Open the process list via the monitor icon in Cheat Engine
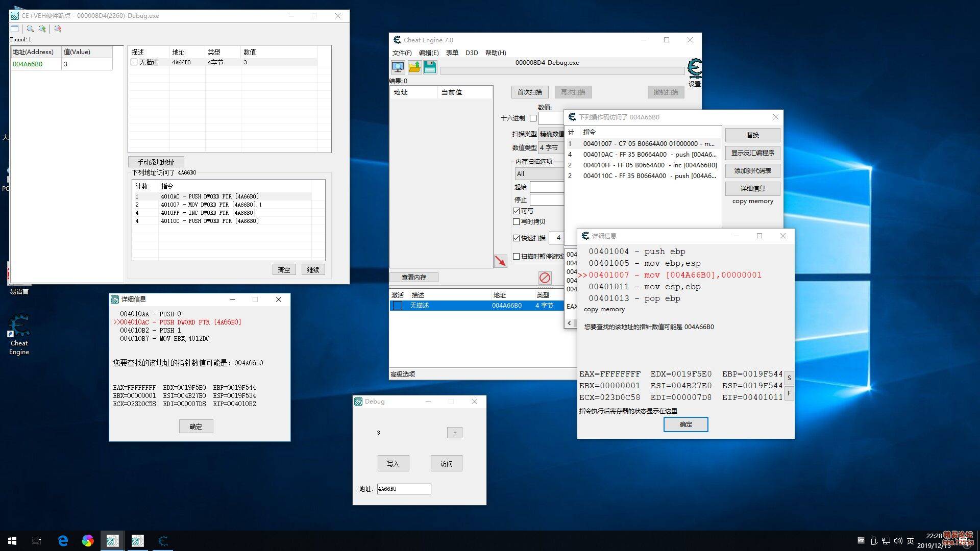980x551 pixels. tap(398, 67)
